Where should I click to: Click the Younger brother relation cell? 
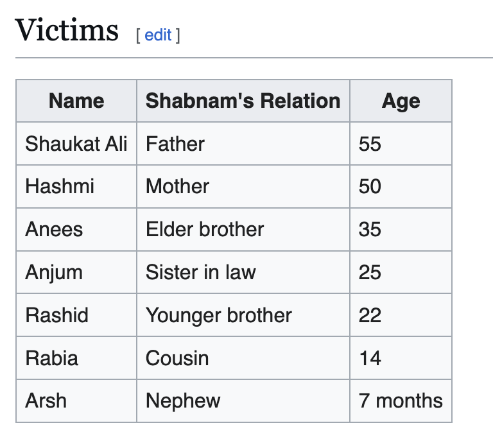[x=243, y=315]
